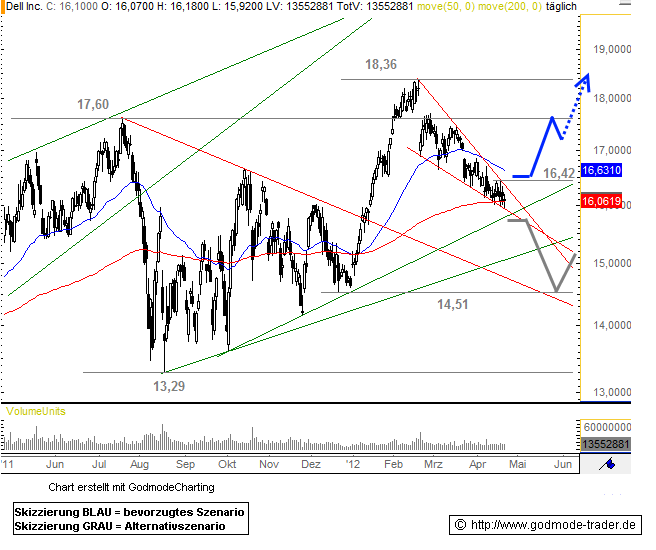Click the Dez month label
656x550 pixels.
point(311,464)
